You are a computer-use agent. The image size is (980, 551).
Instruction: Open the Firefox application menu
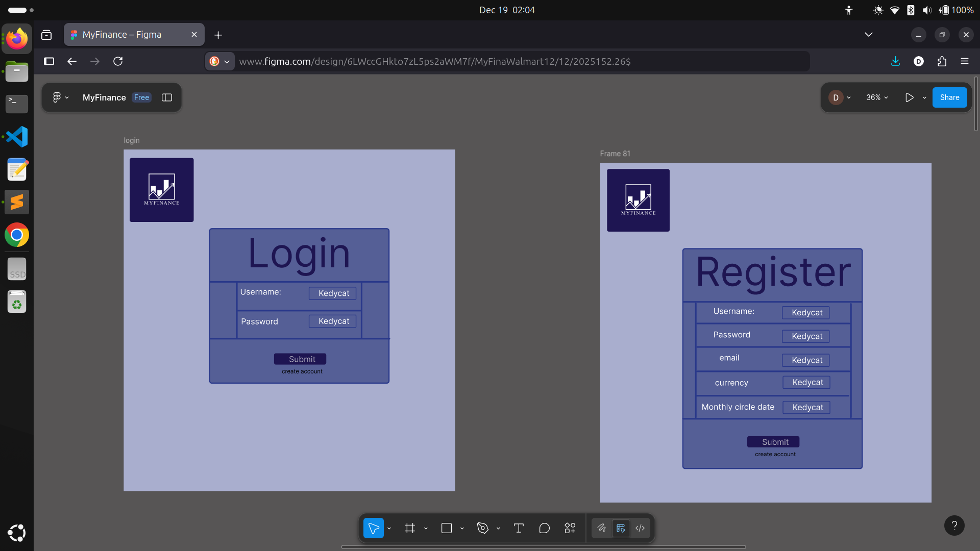[x=965, y=61]
